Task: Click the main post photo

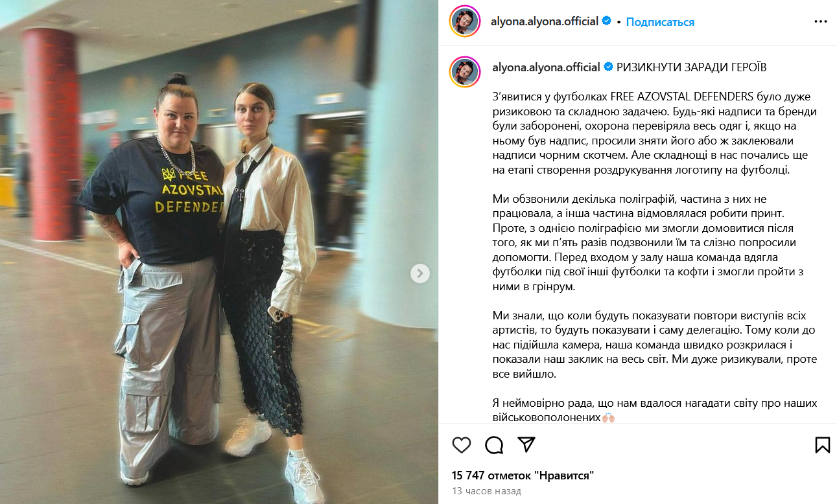Action: 219,252
